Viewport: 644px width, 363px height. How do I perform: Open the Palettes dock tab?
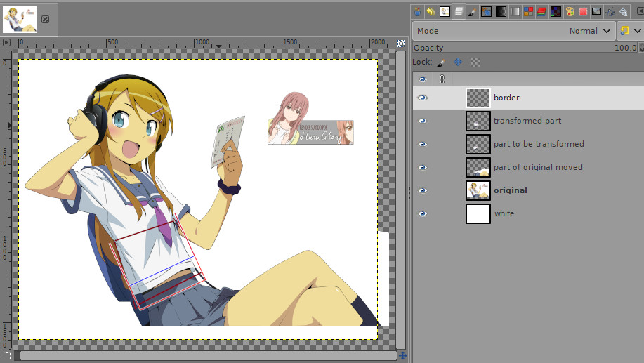(x=570, y=12)
